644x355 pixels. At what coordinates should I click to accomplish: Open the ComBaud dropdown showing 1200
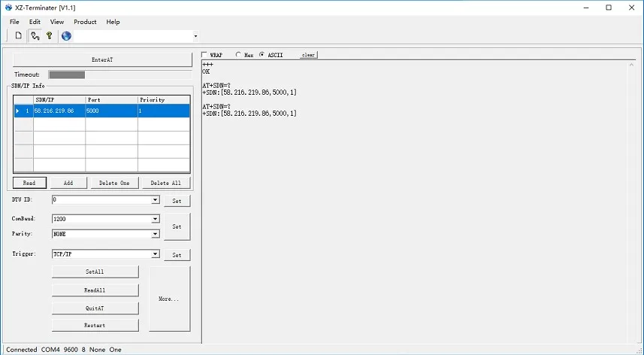(x=155, y=219)
